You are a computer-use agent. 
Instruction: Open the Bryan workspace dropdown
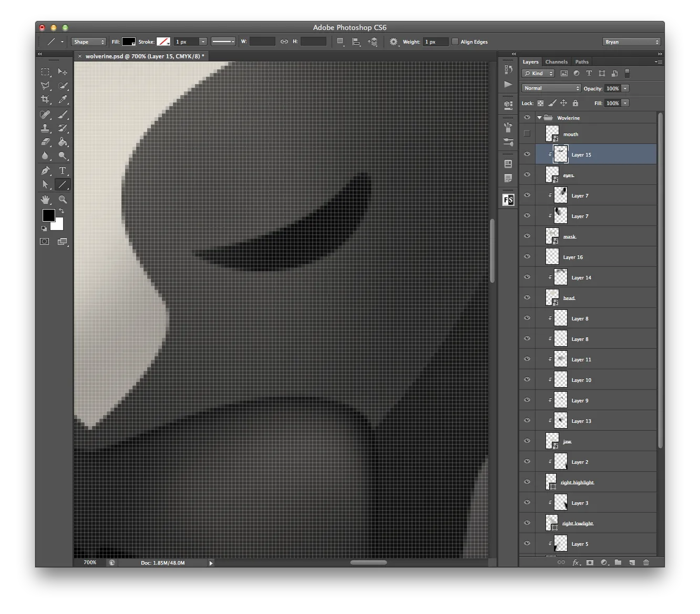tap(631, 41)
